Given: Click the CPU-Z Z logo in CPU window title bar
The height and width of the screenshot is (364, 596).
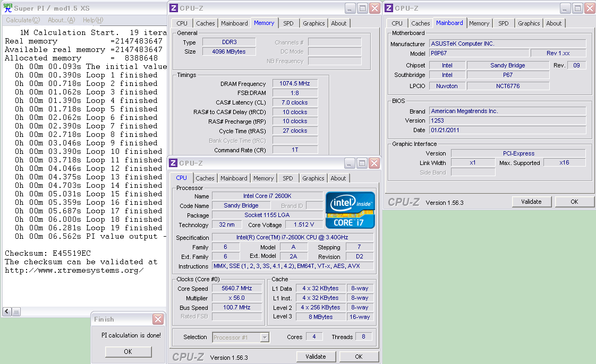Looking at the screenshot, I should tap(173, 163).
